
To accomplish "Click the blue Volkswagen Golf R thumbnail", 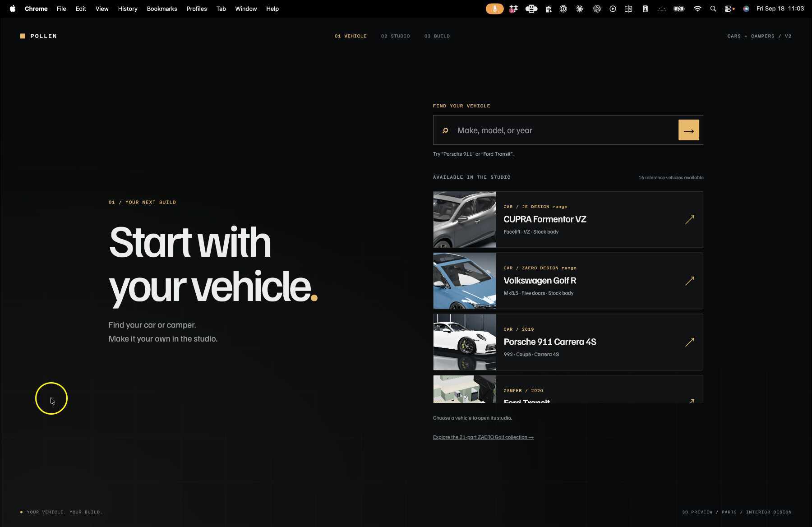I will coord(465,281).
